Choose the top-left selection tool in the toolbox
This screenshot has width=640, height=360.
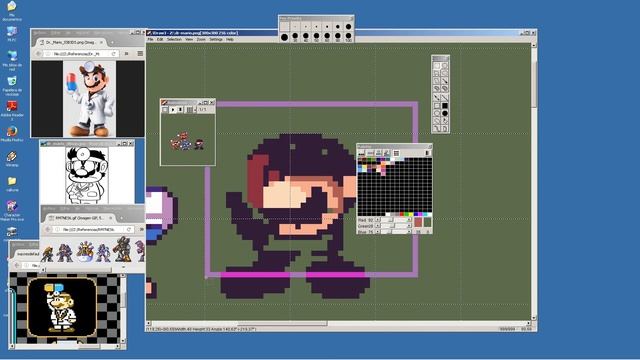click(x=437, y=65)
